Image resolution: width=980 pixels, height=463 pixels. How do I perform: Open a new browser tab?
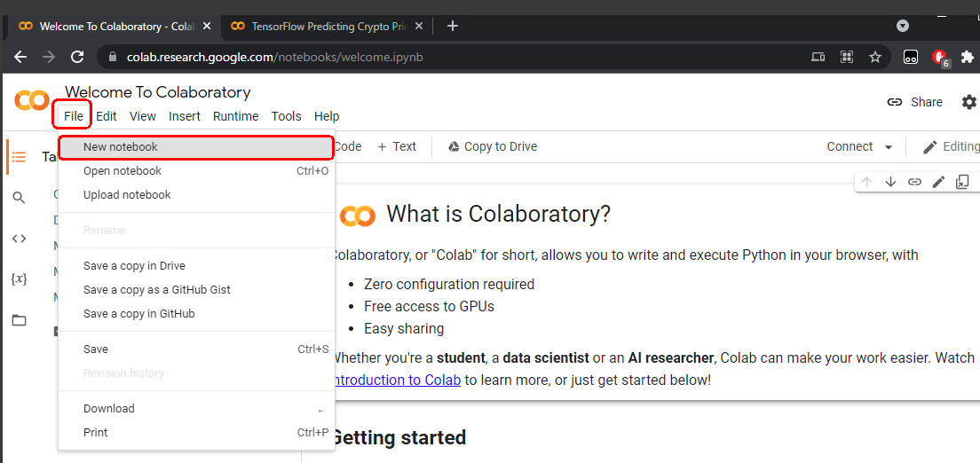pos(453,27)
